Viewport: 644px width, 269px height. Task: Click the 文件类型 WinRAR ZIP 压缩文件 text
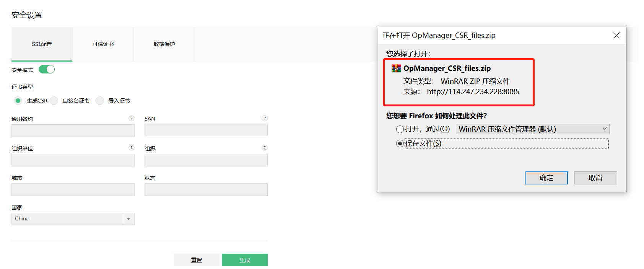tap(457, 81)
